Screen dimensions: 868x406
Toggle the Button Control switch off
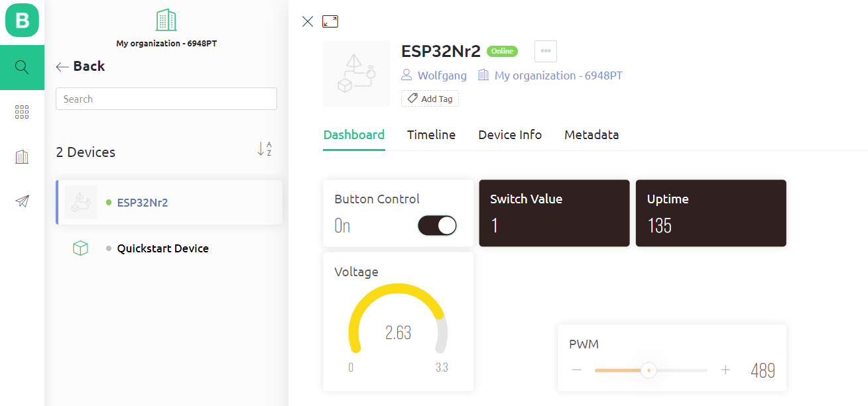click(x=437, y=226)
